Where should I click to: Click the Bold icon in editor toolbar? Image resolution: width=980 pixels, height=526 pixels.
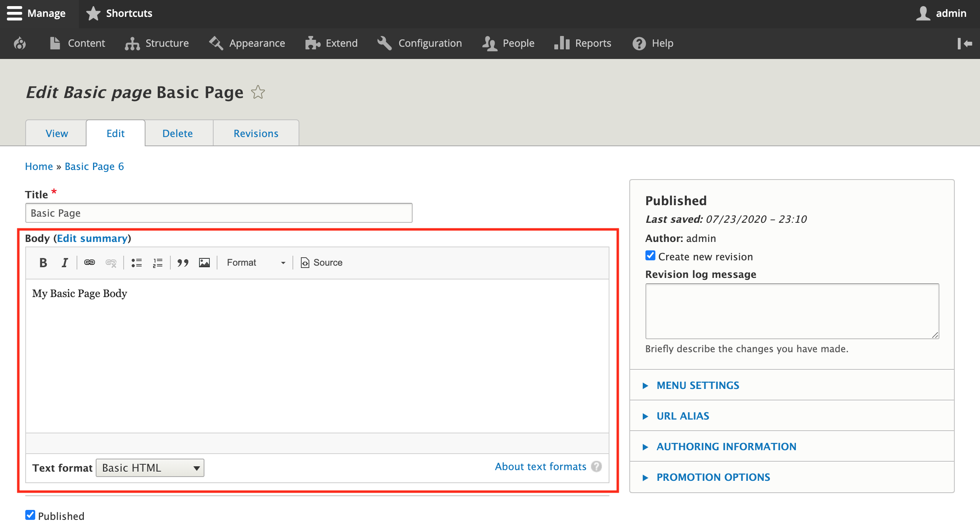[43, 263]
